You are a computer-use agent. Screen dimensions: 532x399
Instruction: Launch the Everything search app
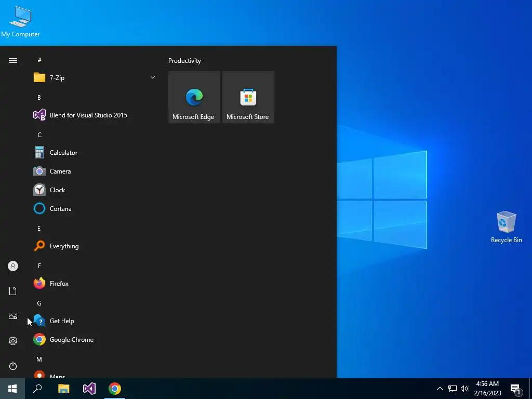pyautogui.click(x=95, y=246)
